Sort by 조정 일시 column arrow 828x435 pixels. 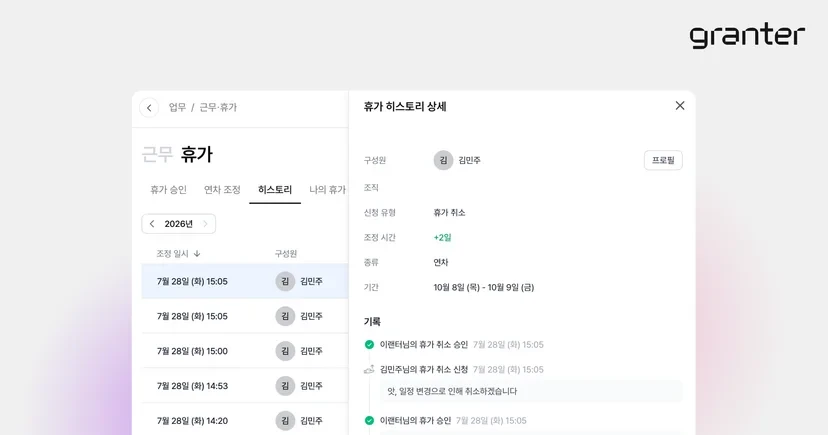point(197,254)
